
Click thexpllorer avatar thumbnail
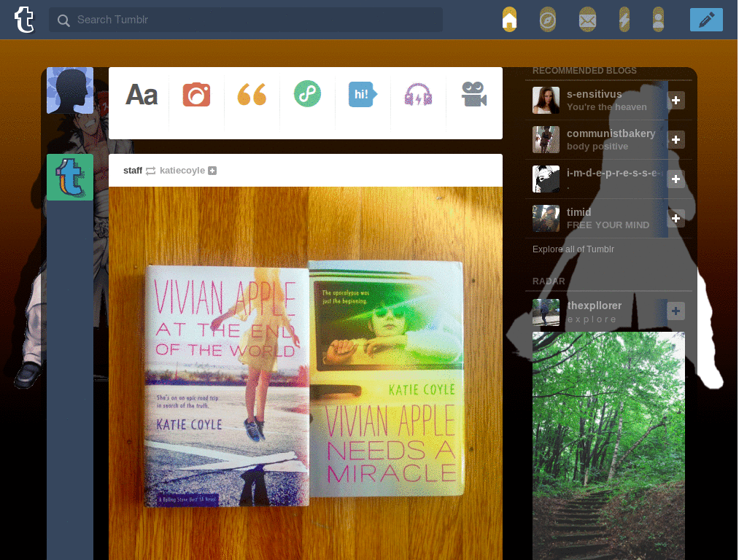tap(546, 312)
